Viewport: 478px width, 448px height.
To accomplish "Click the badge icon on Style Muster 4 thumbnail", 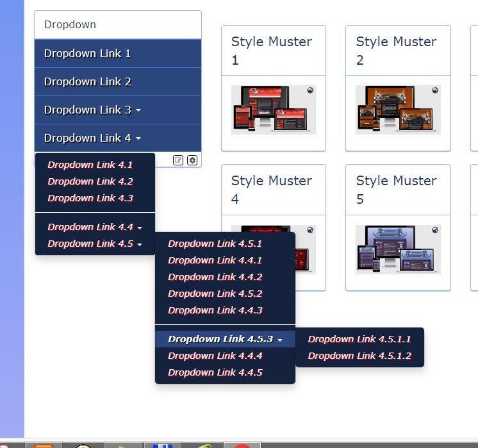I will pos(310,229).
